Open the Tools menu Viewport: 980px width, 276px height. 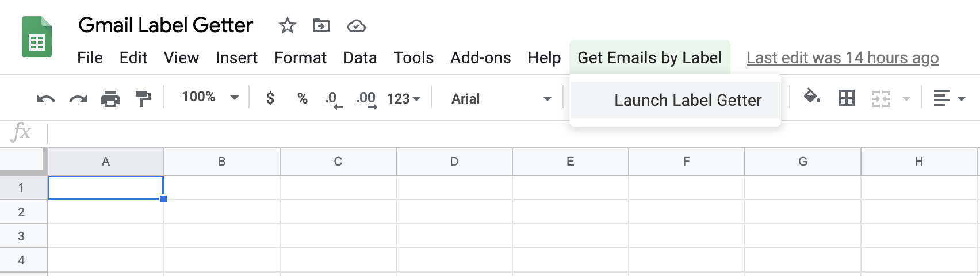pos(414,58)
